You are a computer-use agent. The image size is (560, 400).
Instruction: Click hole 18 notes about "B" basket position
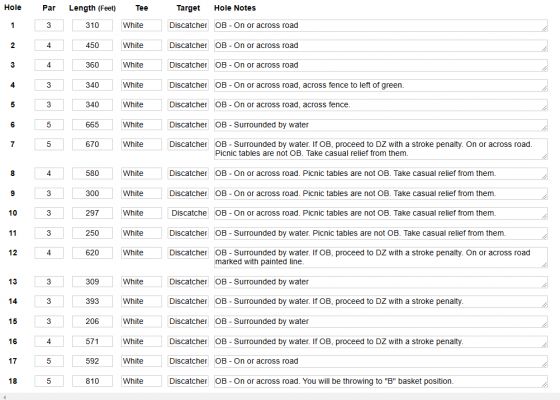click(x=381, y=381)
